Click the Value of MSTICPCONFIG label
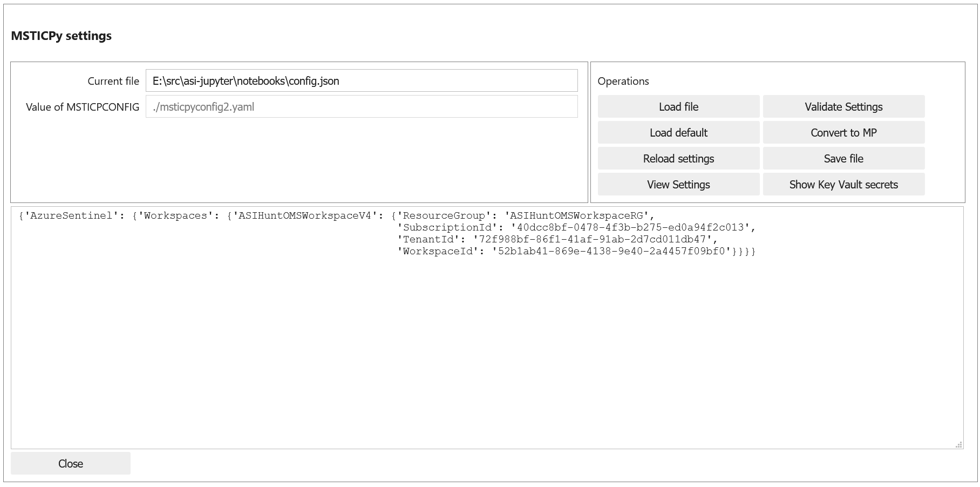980x487 pixels. [83, 107]
